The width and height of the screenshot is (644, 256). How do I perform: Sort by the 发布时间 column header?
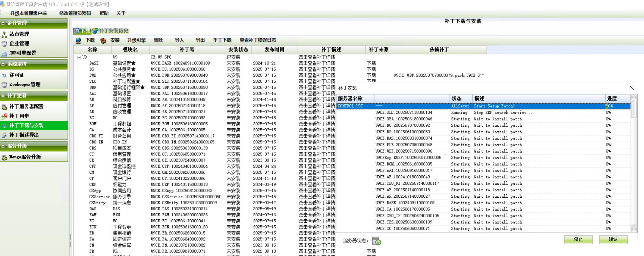(x=274, y=50)
